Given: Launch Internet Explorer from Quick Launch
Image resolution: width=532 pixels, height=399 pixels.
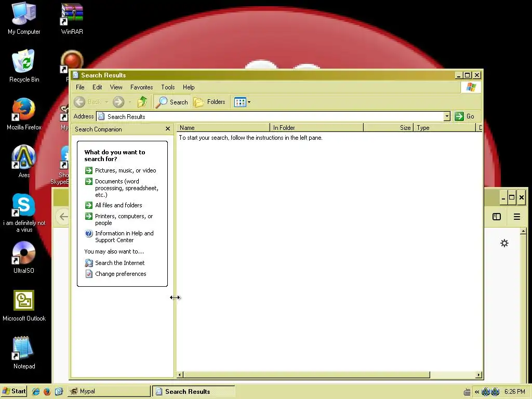Looking at the screenshot, I should coord(36,392).
